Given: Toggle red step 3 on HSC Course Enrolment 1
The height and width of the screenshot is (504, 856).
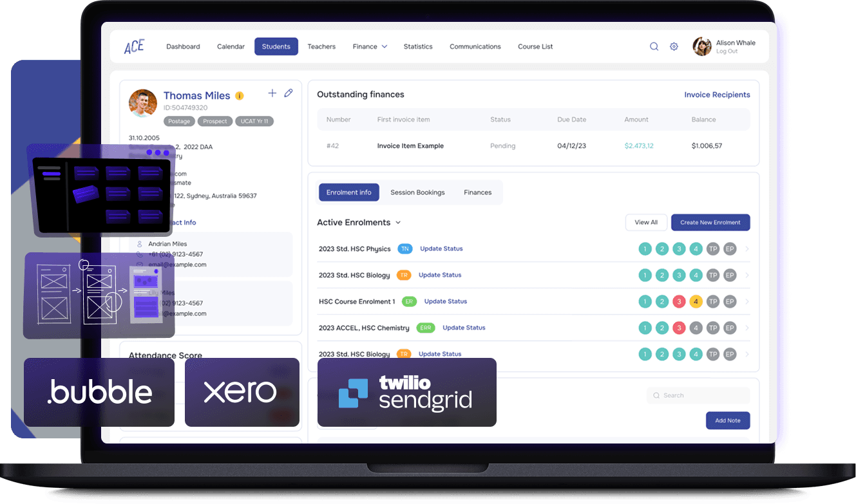Looking at the screenshot, I should pyautogui.click(x=679, y=301).
